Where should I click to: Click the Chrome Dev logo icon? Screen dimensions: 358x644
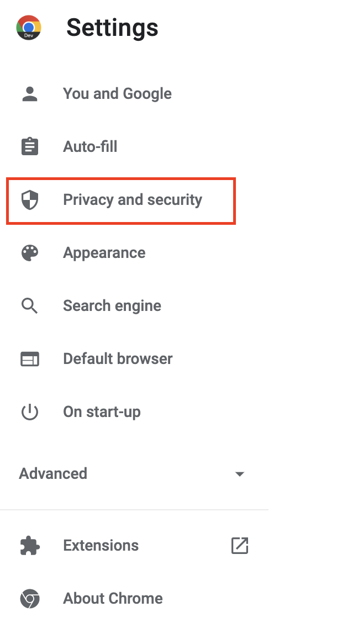[x=29, y=28]
